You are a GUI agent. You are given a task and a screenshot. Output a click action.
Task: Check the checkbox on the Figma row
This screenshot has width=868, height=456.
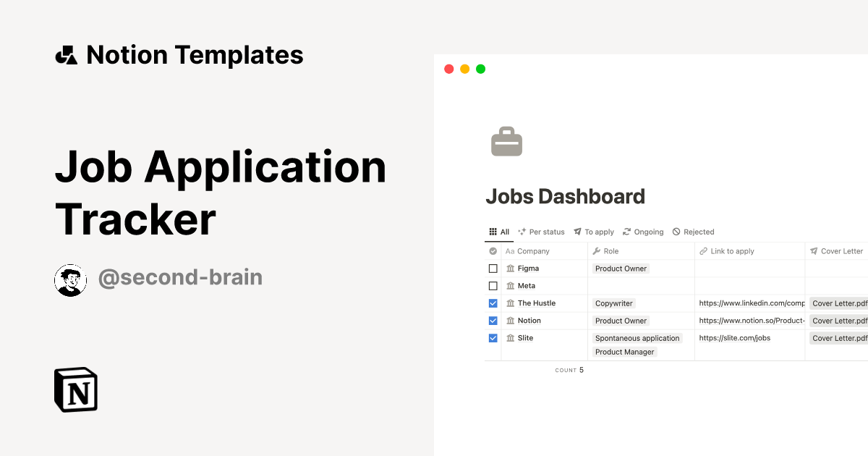pyautogui.click(x=493, y=268)
